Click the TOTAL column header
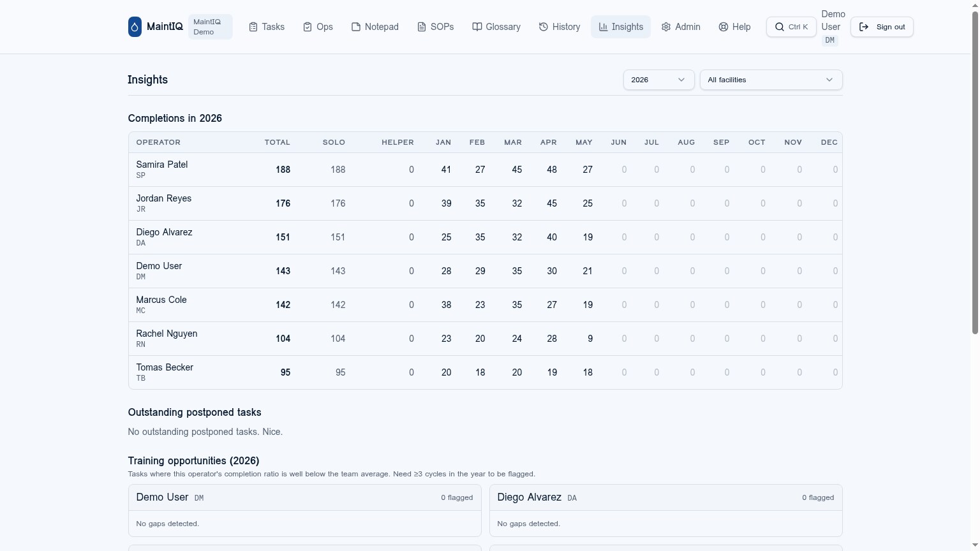Viewport: 980px width, 551px height. [x=277, y=142]
